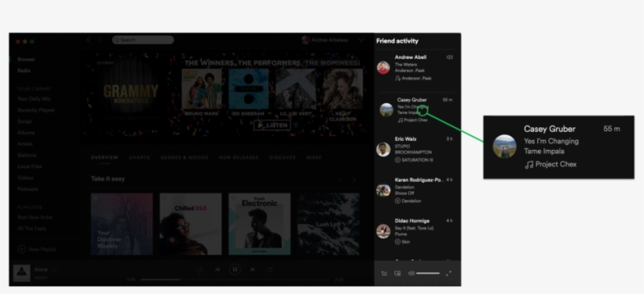
Task: Switch to the Overview tab
Action: point(104,157)
